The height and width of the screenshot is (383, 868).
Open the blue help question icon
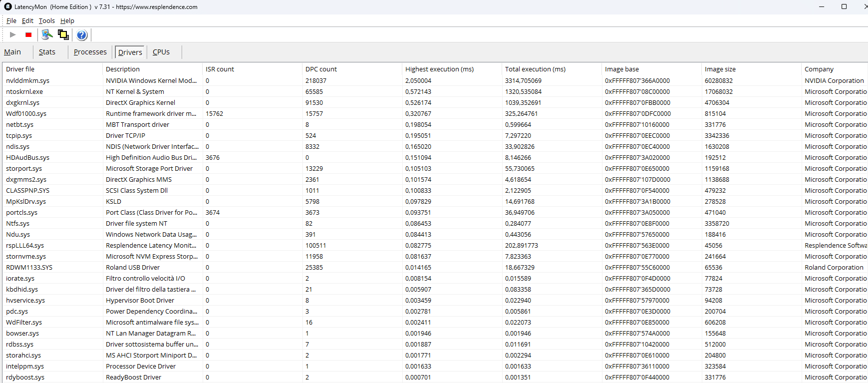(82, 34)
